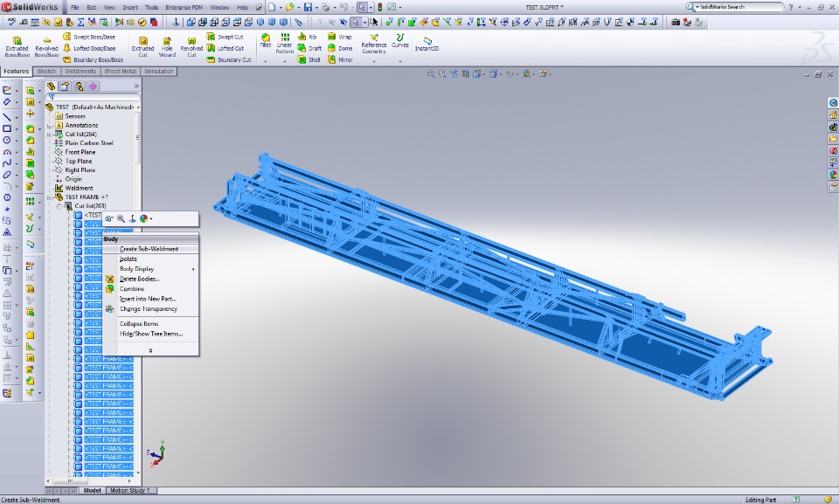This screenshot has height=504, width=839.
Task: Click the FeatureManager design tree tab icon
Action: [x=51, y=86]
